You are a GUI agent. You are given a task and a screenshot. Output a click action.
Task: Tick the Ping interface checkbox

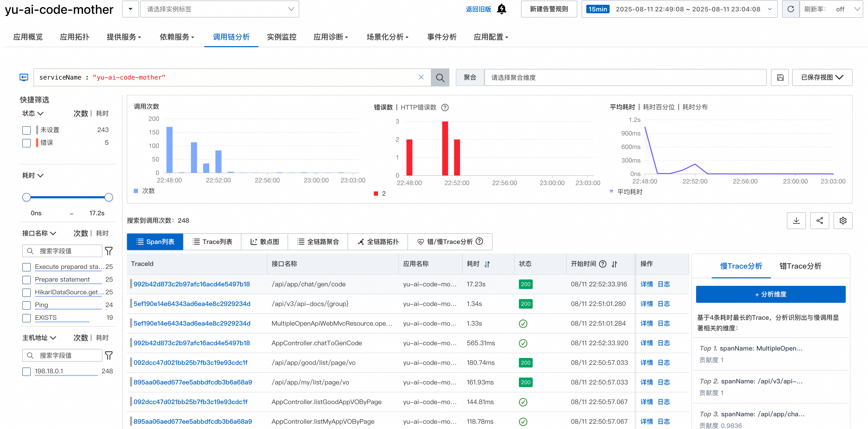click(26, 305)
